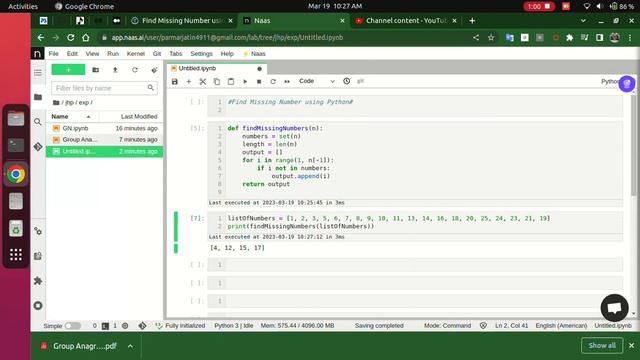Reload the current page
Image resolution: width=640 pixels, height=360 pixels.
tap(71, 38)
